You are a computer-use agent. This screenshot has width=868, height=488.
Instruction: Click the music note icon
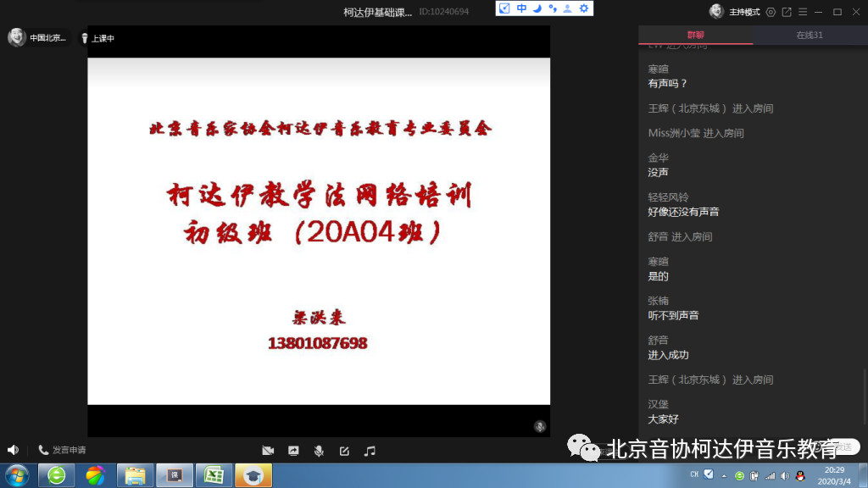370,451
